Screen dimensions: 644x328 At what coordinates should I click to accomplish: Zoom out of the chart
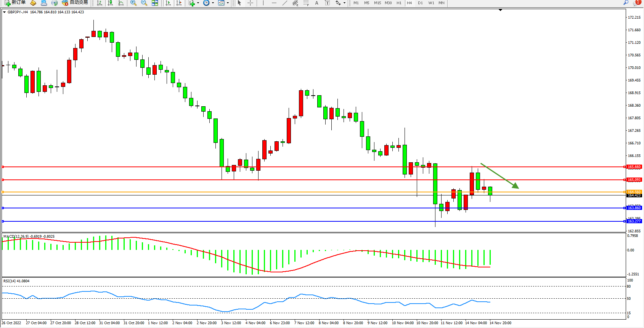(144, 3)
